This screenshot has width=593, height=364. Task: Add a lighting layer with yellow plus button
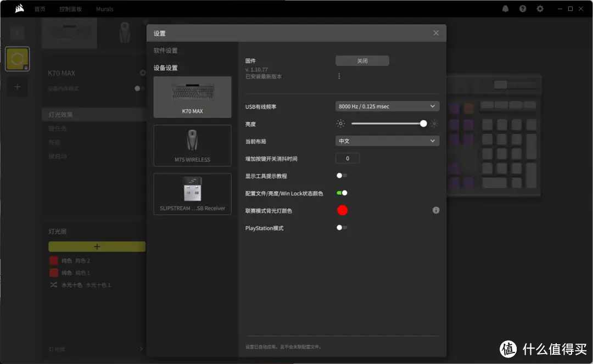coord(97,247)
